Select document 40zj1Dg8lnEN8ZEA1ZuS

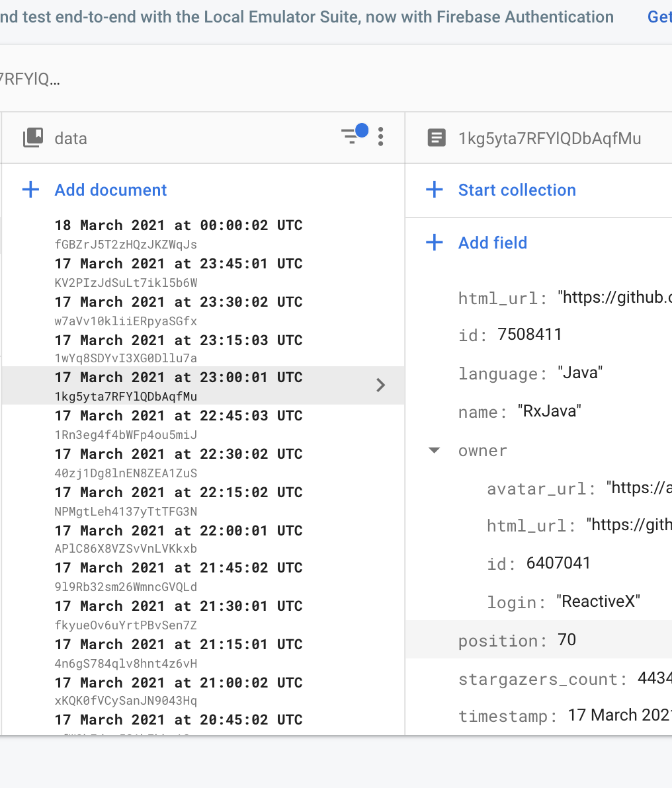tap(126, 473)
